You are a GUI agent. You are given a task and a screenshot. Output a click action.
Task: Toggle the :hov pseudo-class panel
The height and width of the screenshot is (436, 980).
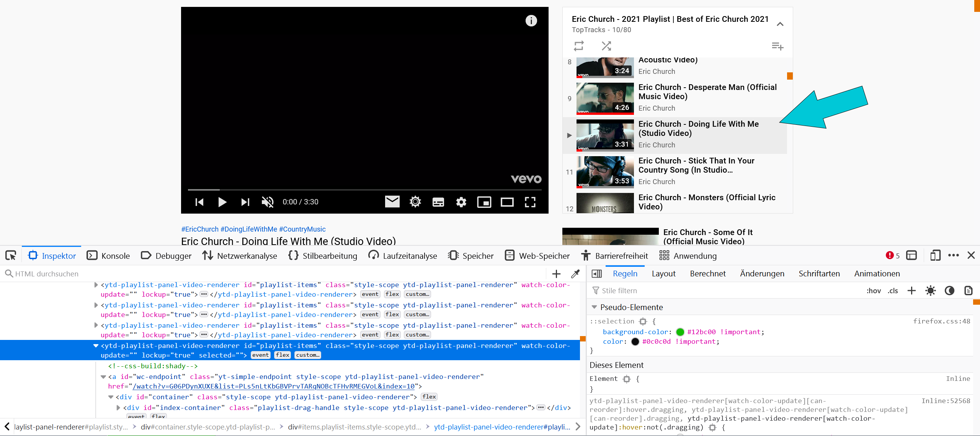873,291
